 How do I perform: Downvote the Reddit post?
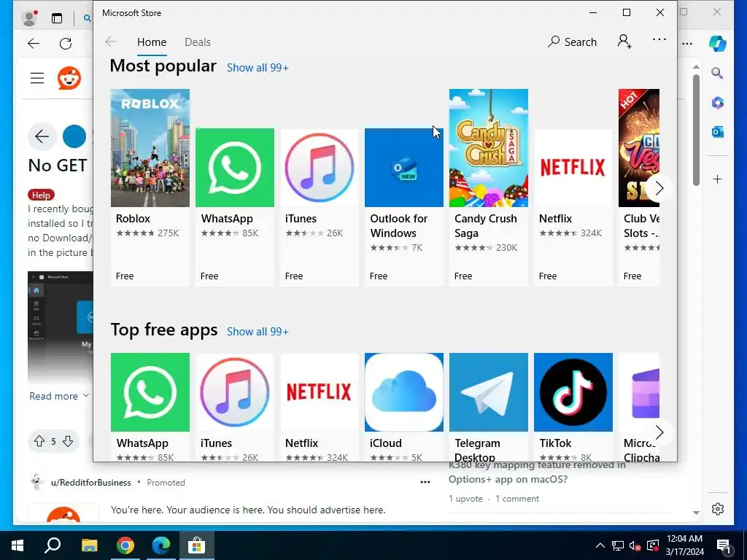tap(68, 441)
